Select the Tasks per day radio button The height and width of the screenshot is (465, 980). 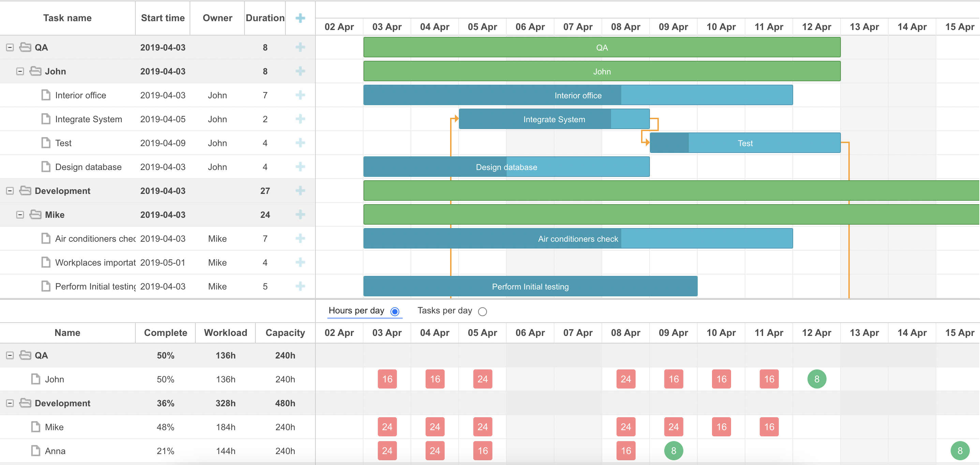(x=482, y=311)
